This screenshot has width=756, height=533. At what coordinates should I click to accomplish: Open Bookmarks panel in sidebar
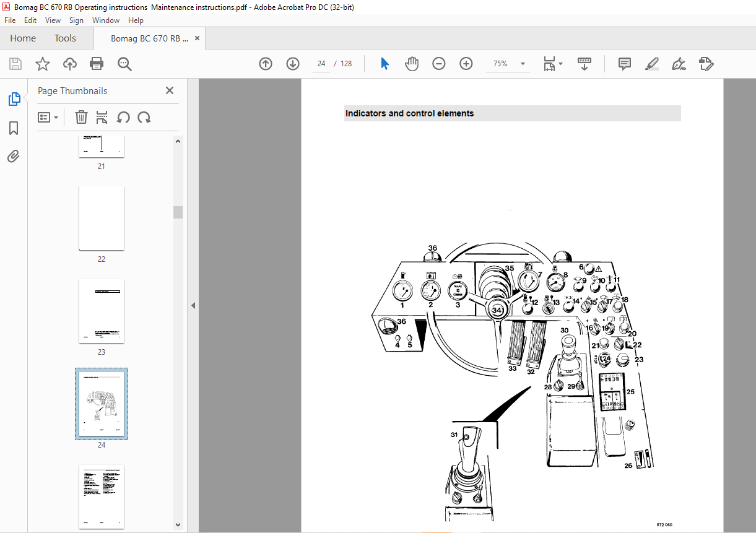point(14,128)
